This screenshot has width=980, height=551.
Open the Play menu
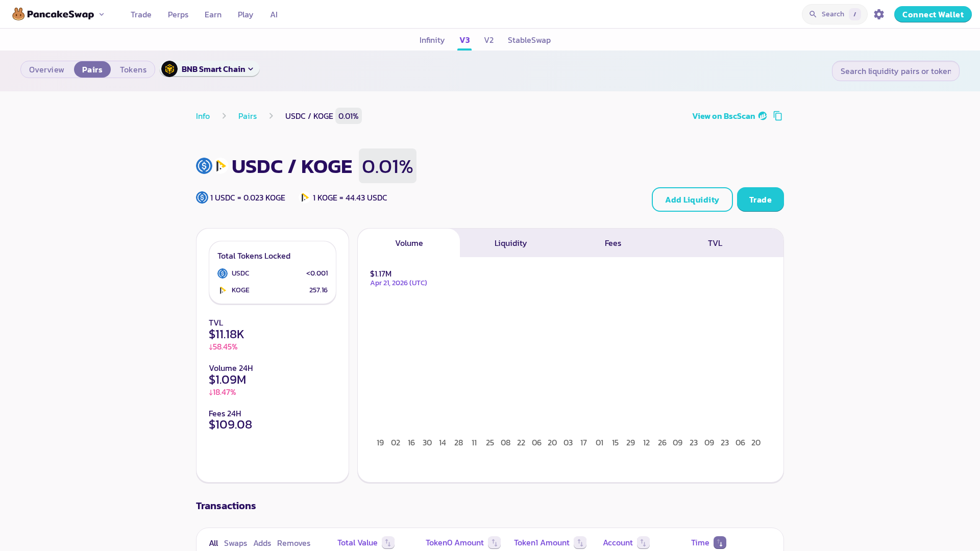tap(246, 14)
